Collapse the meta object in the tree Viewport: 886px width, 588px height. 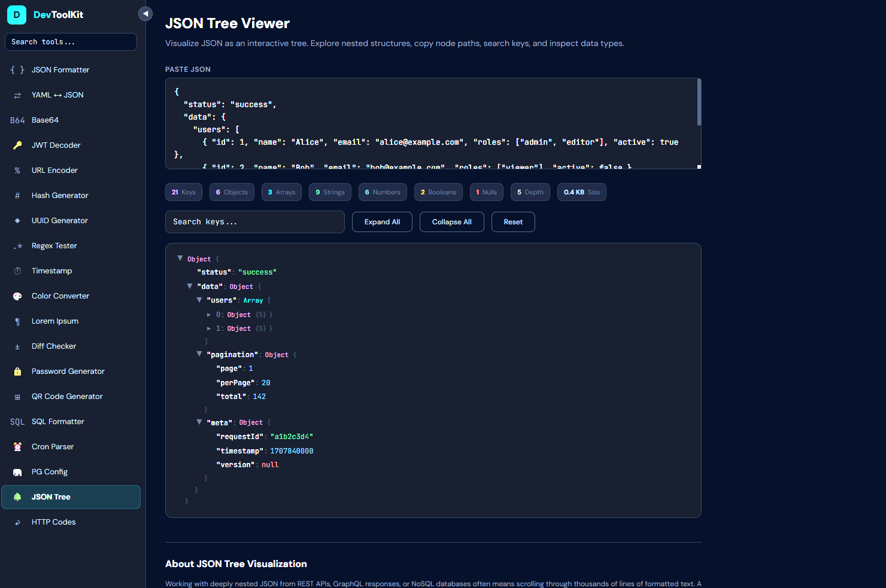pos(199,421)
